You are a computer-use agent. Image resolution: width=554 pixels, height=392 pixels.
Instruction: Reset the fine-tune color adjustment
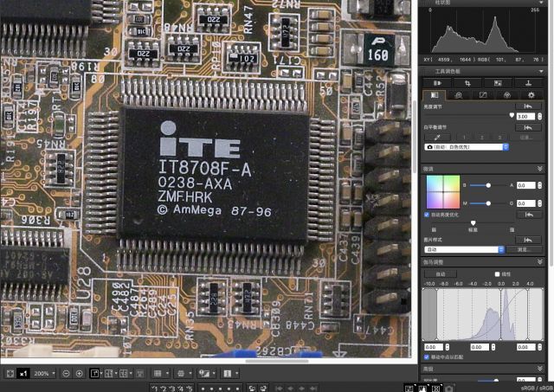(529, 215)
